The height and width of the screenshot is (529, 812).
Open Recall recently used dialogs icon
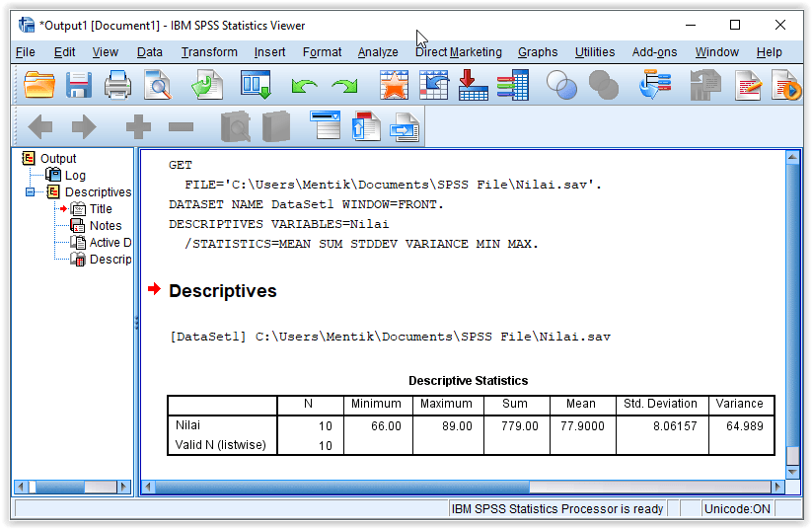click(256, 85)
